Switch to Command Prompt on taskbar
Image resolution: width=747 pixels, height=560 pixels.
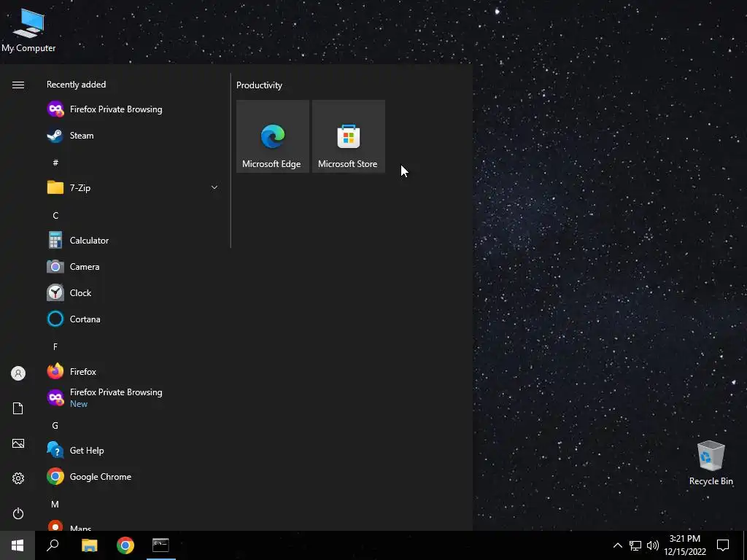coord(160,545)
